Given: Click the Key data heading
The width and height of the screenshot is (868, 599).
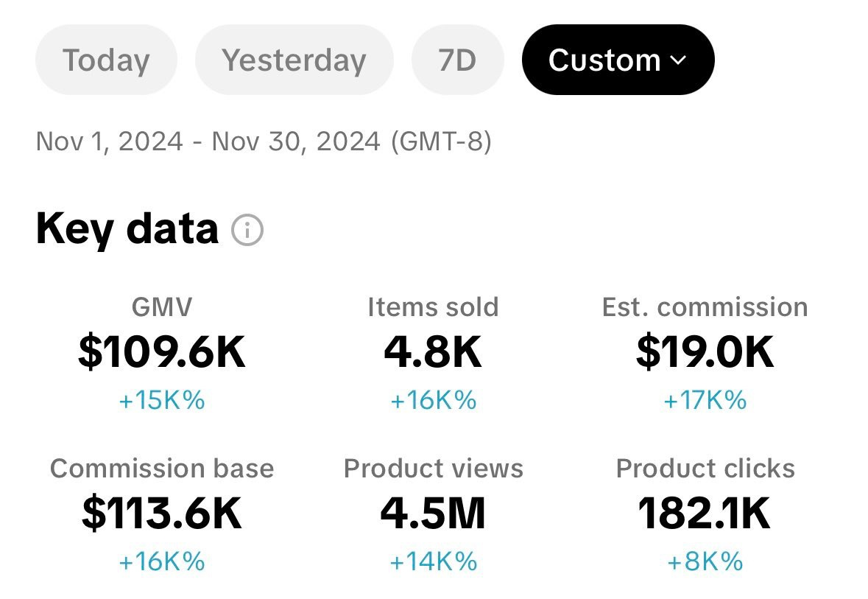Looking at the screenshot, I should 127,229.
